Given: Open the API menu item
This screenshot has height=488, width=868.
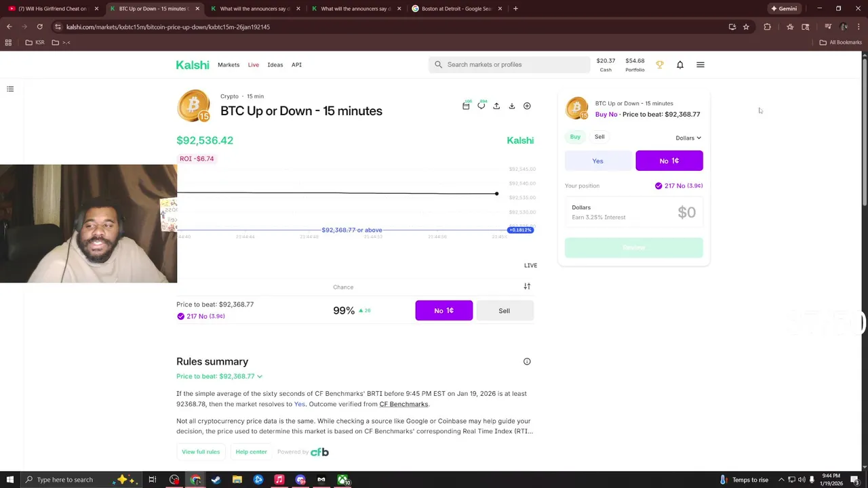Looking at the screenshot, I should click(296, 65).
